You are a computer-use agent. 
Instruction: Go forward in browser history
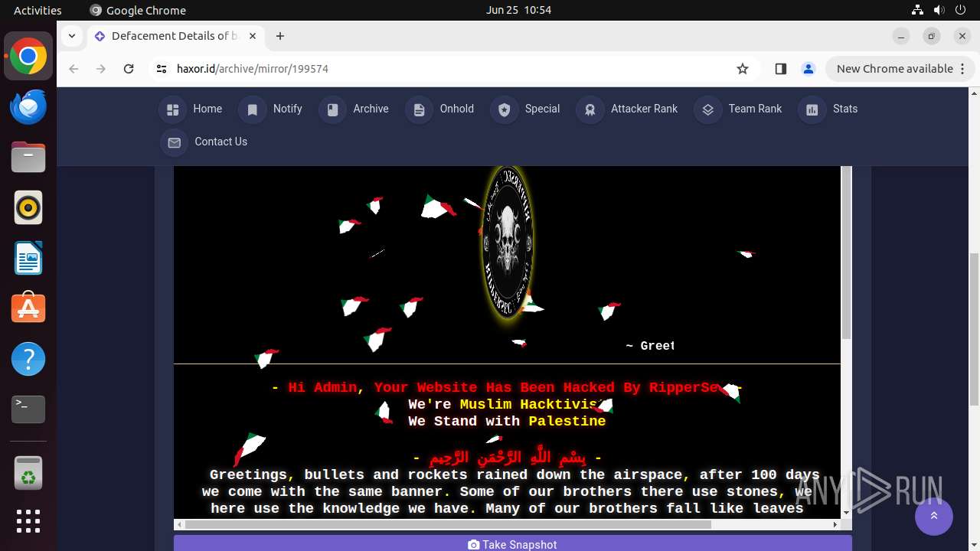(101, 69)
